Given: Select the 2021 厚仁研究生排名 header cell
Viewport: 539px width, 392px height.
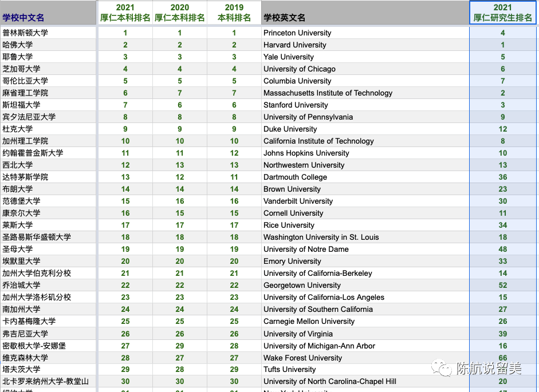Looking at the screenshot, I should [x=503, y=13].
